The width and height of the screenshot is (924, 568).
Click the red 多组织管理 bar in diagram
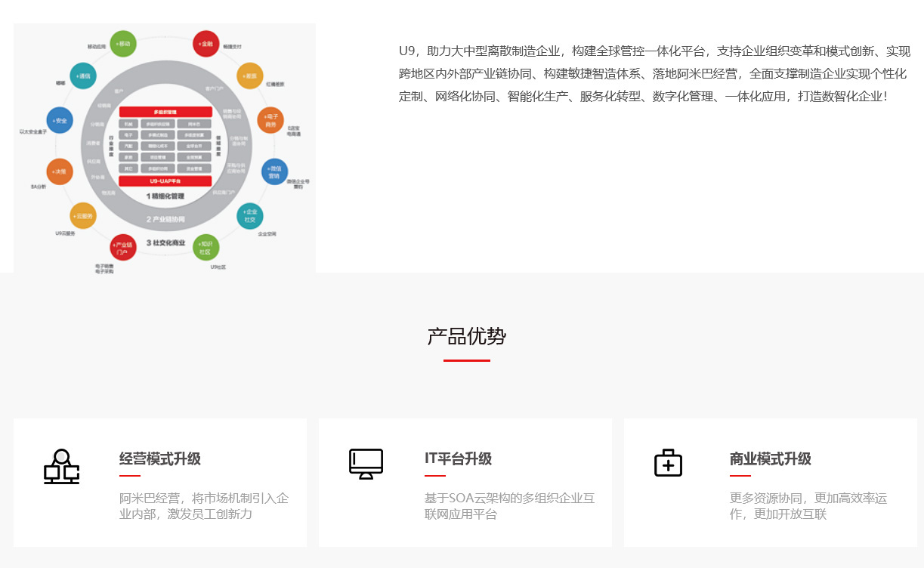click(x=165, y=112)
